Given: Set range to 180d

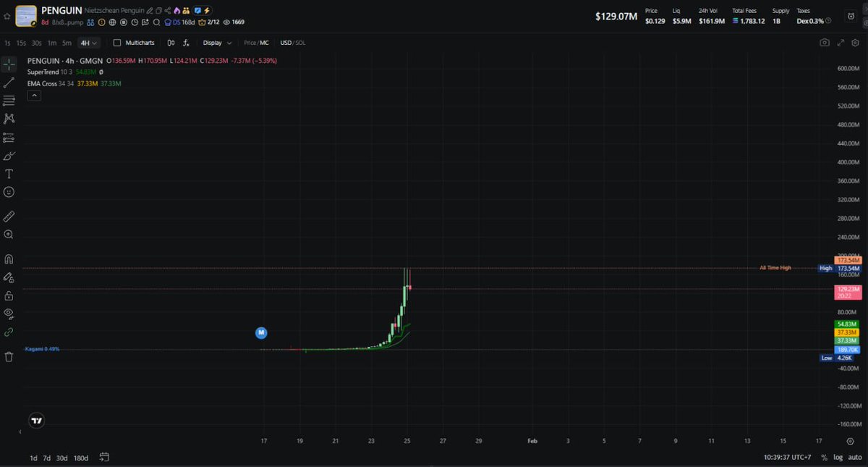Looking at the screenshot, I should click(81, 458).
